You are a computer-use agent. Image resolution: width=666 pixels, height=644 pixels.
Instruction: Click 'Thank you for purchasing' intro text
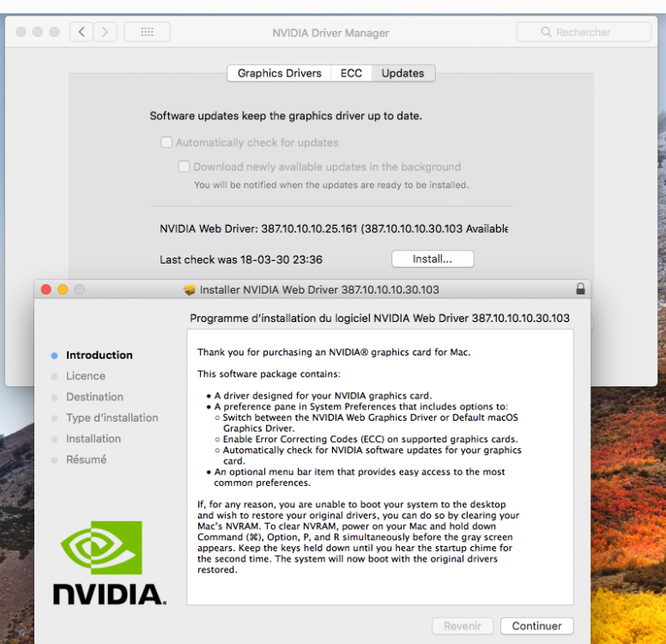334,352
